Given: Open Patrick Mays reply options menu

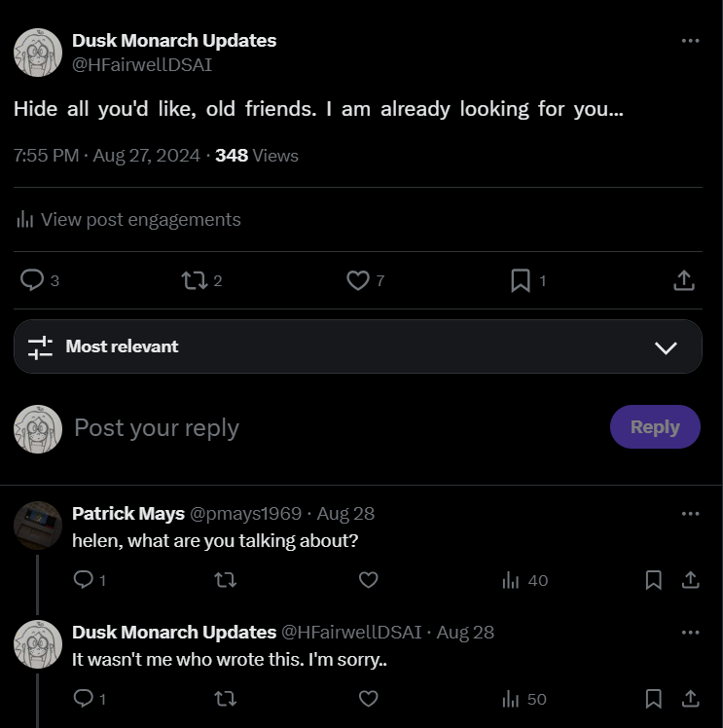Looking at the screenshot, I should tap(690, 514).
